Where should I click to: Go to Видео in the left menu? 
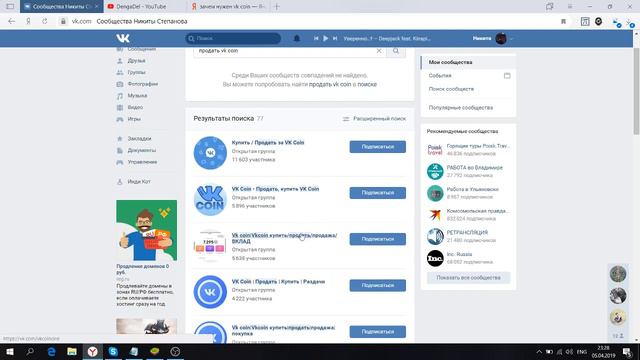point(135,107)
